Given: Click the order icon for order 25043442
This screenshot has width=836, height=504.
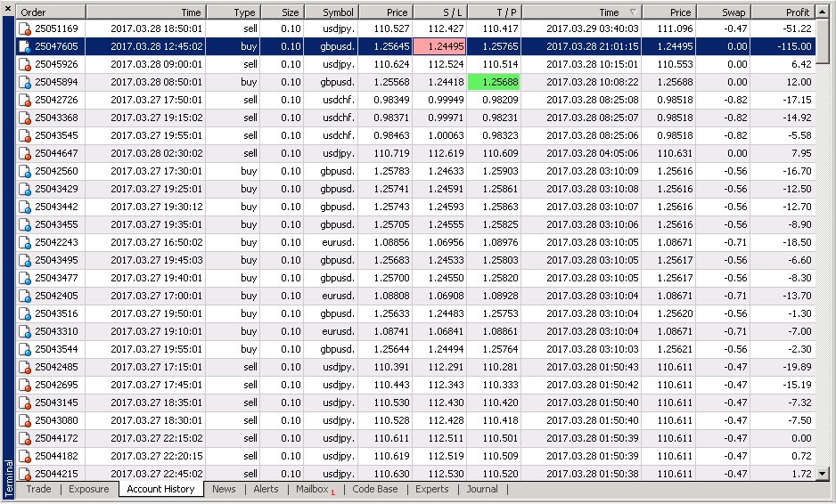Looking at the screenshot, I should (x=25, y=207).
